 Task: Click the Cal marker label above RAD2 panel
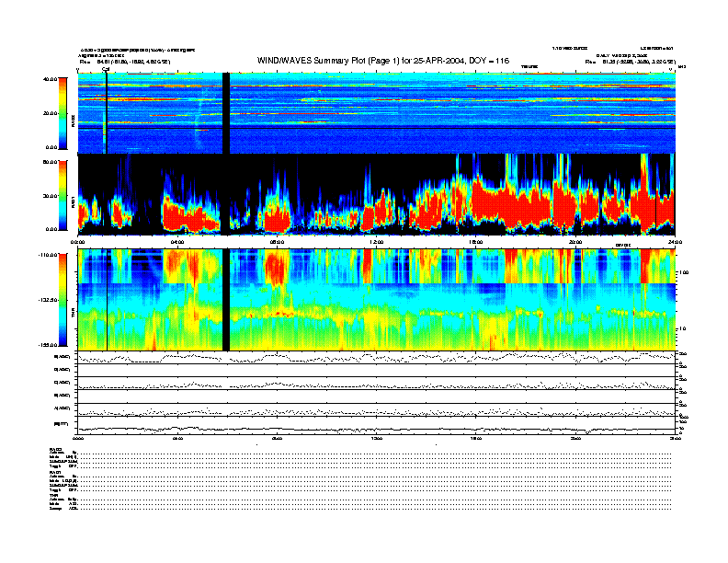tap(106, 69)
